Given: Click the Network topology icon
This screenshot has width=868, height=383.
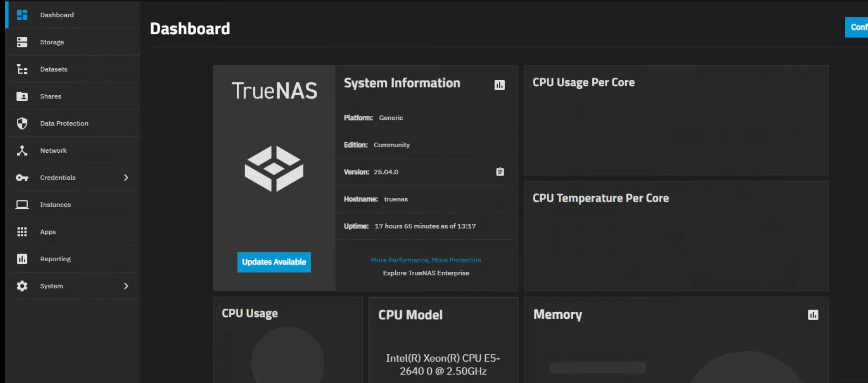Looking at the screenshot, I should (x=22, y=150).
